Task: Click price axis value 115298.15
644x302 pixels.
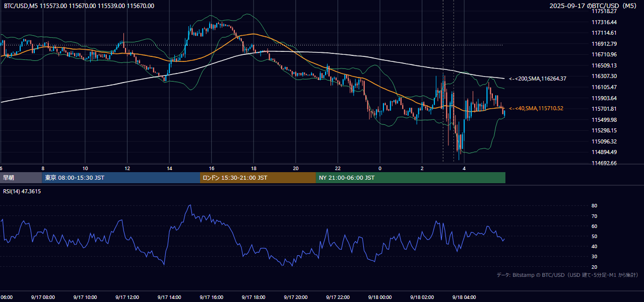Action: [604, 130]
